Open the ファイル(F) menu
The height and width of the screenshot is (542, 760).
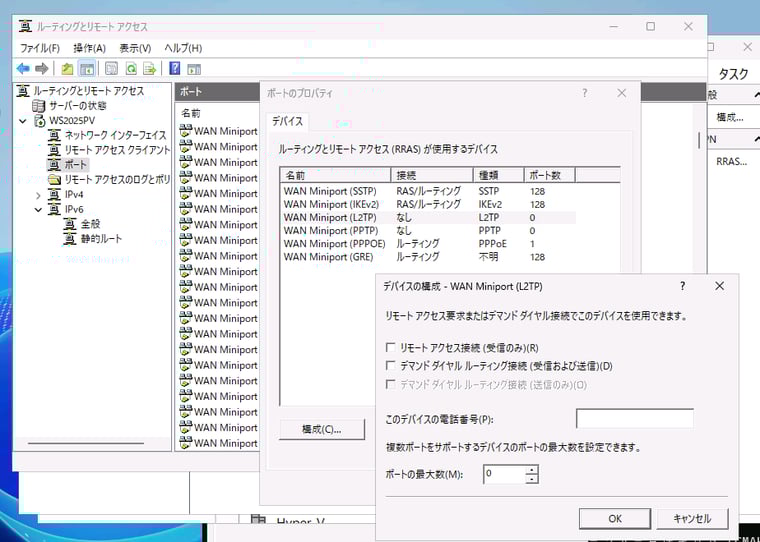[40, 48]
